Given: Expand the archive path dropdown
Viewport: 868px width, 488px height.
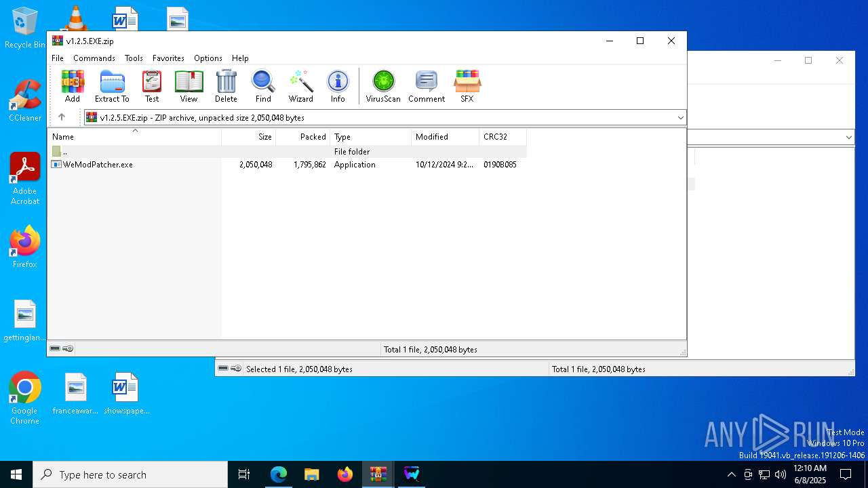Looking at the screenshot, I should pos(680,118).
